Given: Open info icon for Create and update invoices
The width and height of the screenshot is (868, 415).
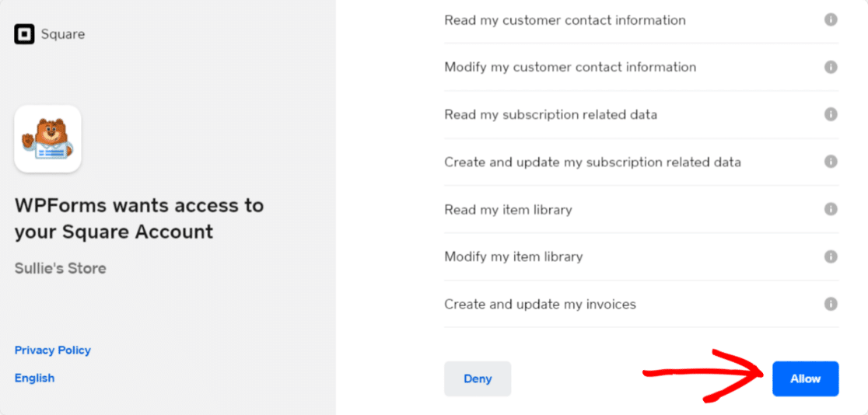Looking at the screenshot, I should click(831, 305).
